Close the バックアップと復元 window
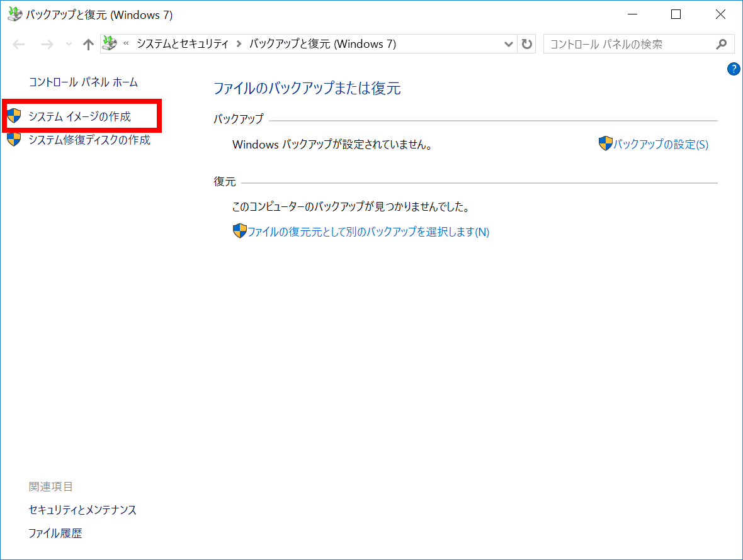743x560 pixels. click(720, 14)
